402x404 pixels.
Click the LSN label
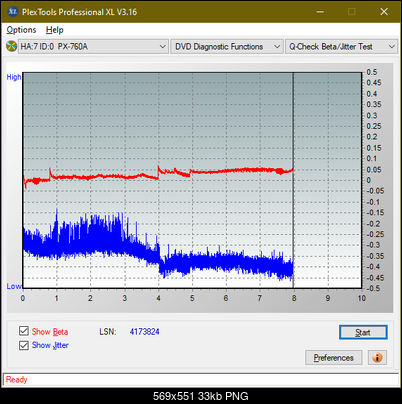pos(107,332)
